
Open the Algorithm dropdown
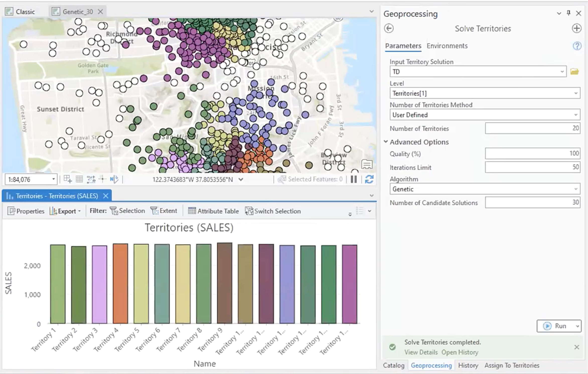coord(485,189)
